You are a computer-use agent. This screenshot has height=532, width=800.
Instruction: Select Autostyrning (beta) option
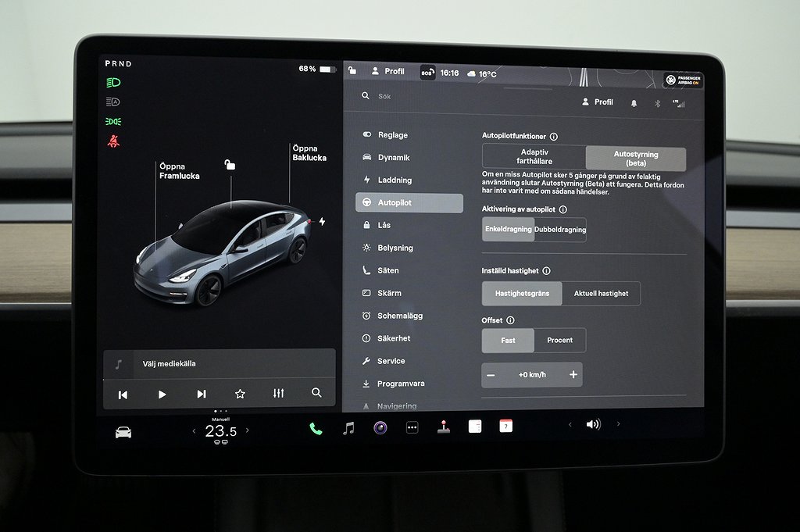(x=635, y=159)
